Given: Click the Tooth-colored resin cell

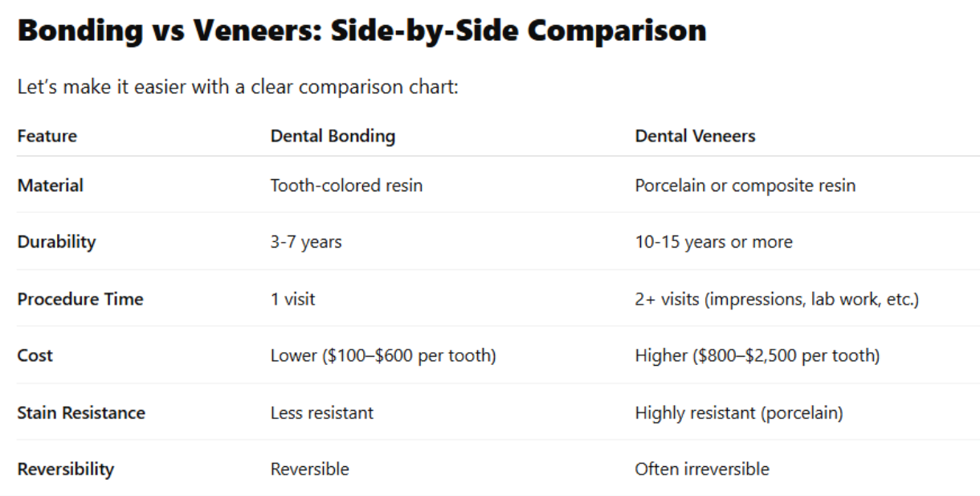Looking at the screenshot, I should click(x=346, y=186).
